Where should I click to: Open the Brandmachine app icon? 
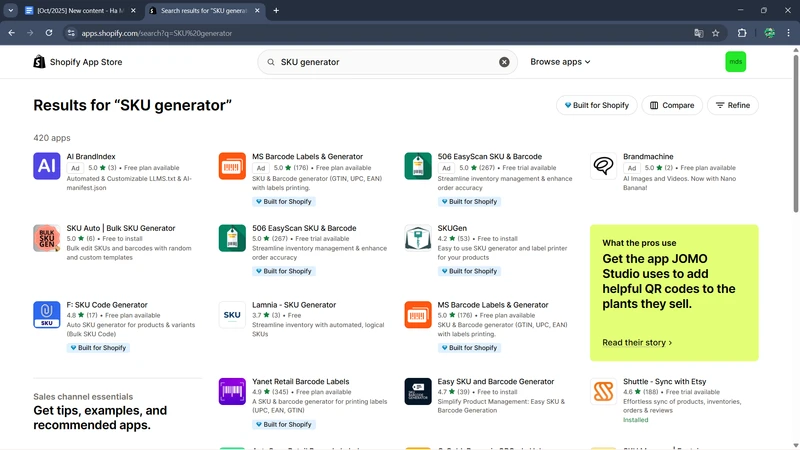coord(604,166)
